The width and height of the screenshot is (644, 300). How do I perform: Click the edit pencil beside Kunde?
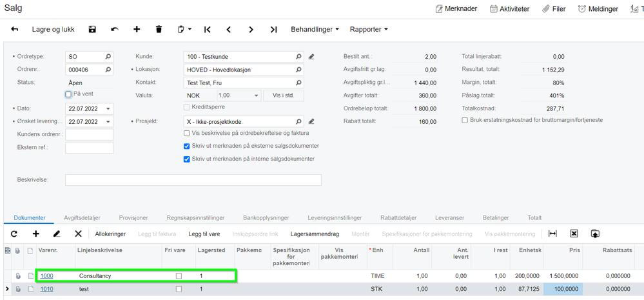[311, 57]
